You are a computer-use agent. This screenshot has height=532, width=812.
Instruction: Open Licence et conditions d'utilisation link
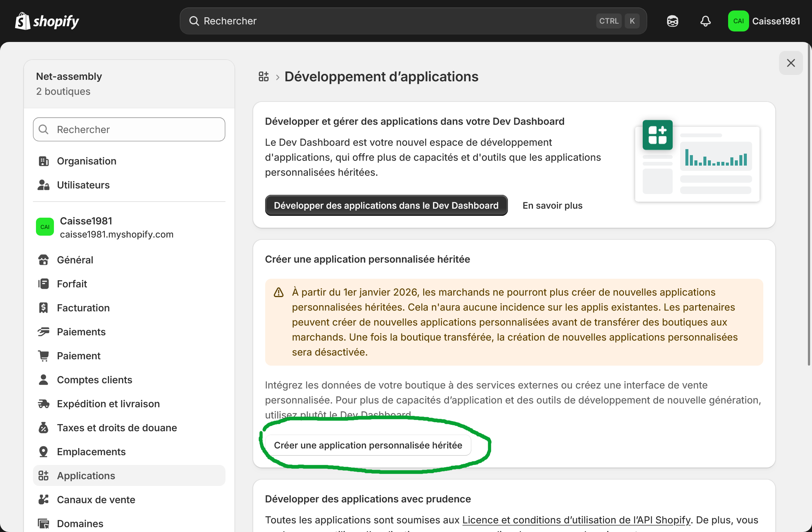pos(576,520)
